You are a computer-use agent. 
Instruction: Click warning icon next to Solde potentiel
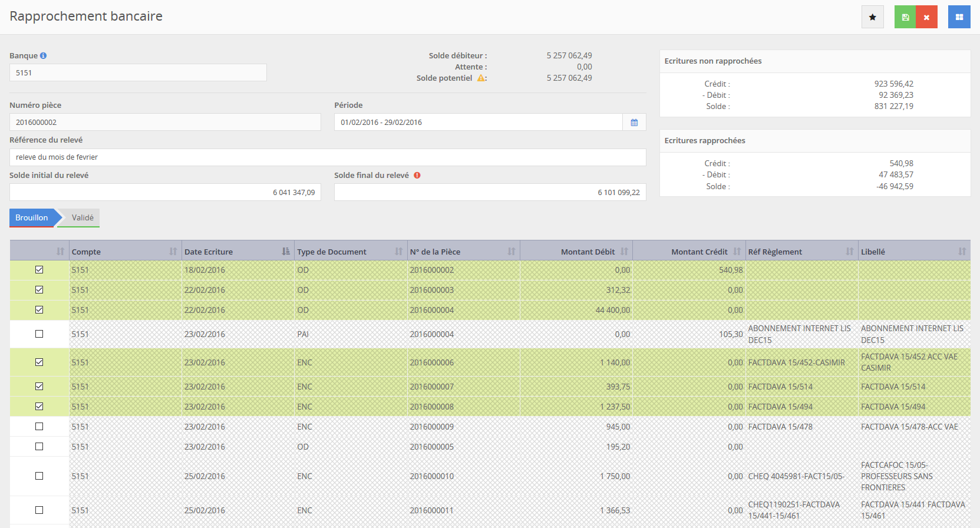(481, 78)
